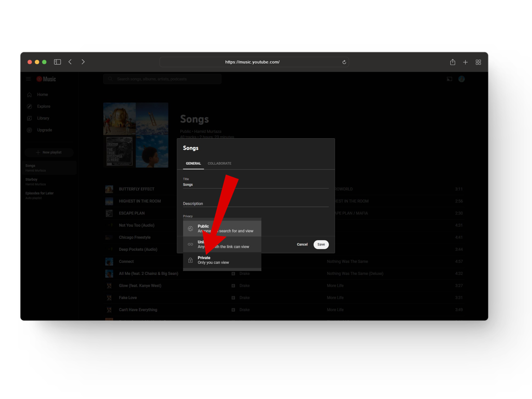Open the Safari share icon

pyautogui.click(x=452, y=62)
